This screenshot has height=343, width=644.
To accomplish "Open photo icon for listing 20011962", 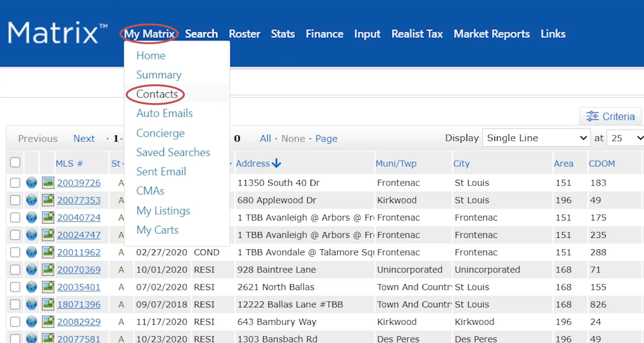I will coord(48,252).
